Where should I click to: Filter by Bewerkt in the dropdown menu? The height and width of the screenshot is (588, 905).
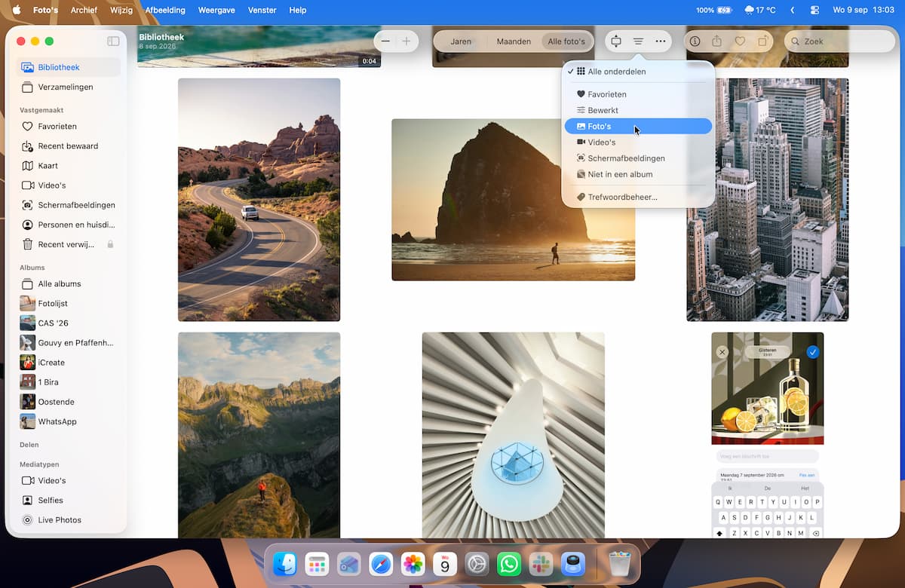[638, 110]
